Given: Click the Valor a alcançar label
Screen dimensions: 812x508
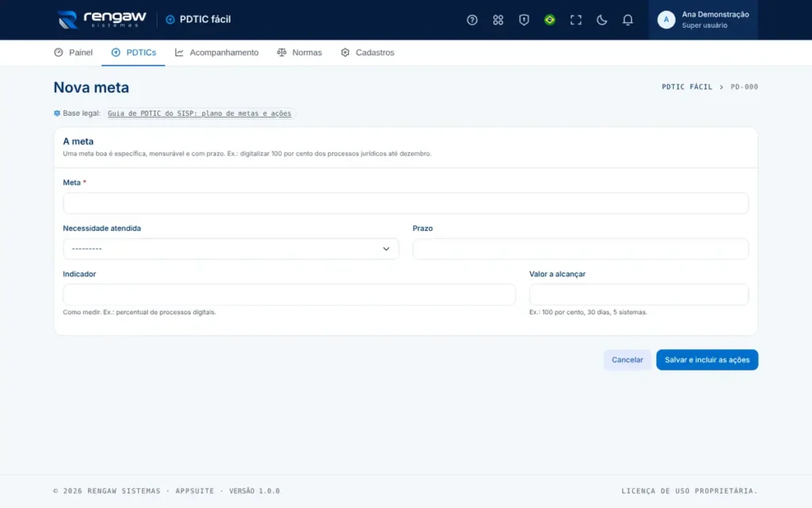Looking at the screenshot, I should pyautogui.click(x=557, y=274).
